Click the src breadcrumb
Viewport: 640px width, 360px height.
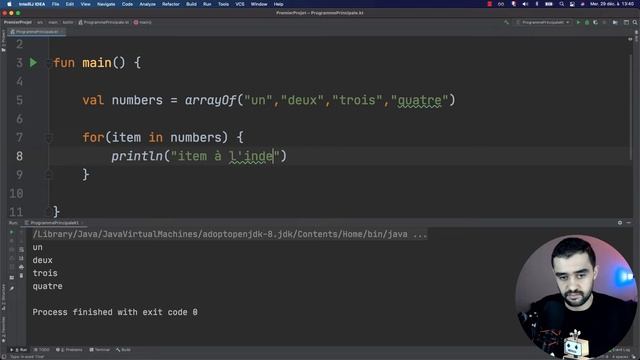click(x=40, y=22)
